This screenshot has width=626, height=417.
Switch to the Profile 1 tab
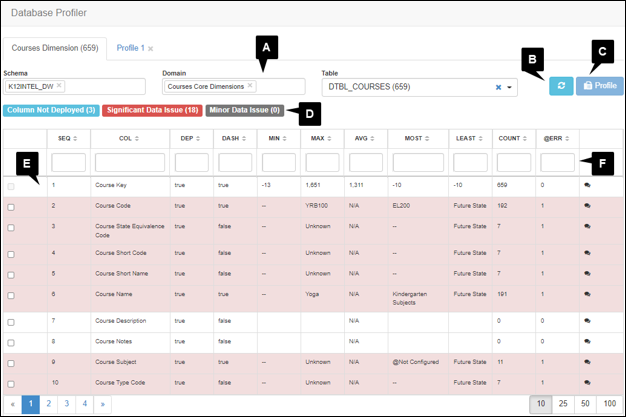pos(130,48)
